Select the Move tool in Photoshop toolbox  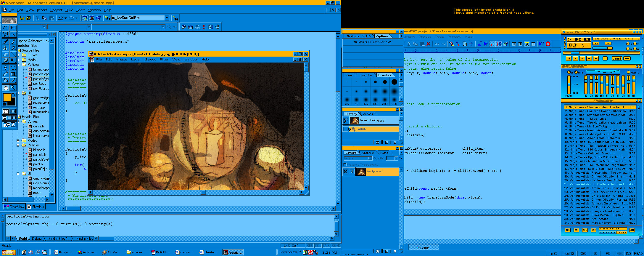coord(13,28)
